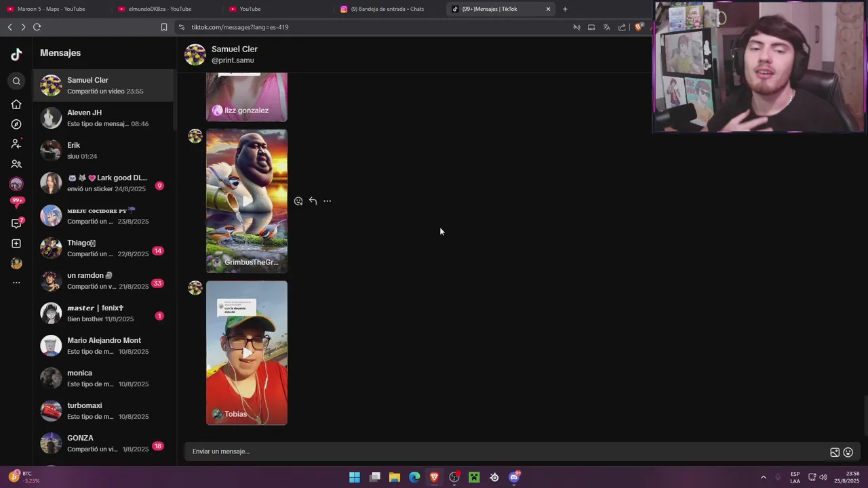The height and width of the screenshot is (488, 868).
Task: Open the lizz gonzalez shared video
Action: pos(247,97)
